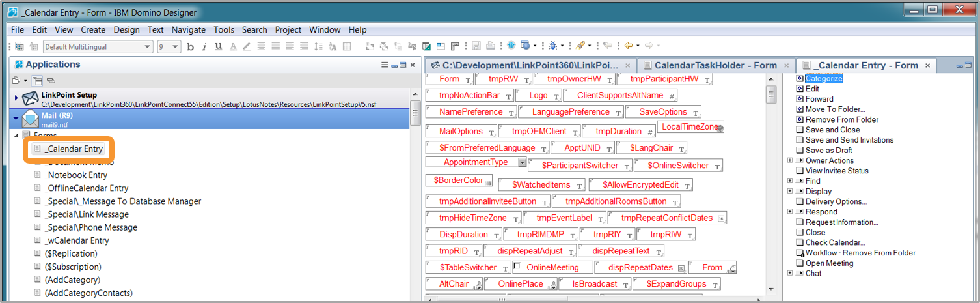Open the Project menu
This screenshot has width=980, height=303.
click(288, 29)
